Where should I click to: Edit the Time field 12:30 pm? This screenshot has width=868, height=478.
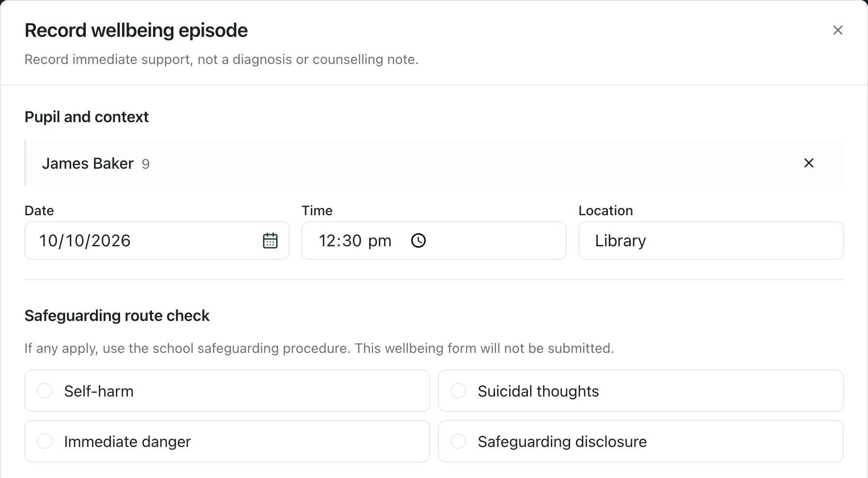pos(434,240)
